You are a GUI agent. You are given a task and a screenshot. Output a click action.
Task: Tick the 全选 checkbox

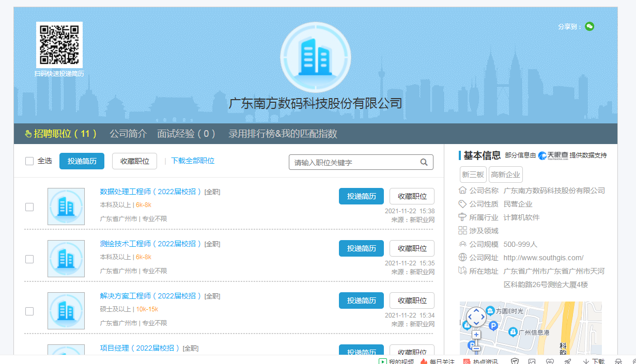pos(29,161)
